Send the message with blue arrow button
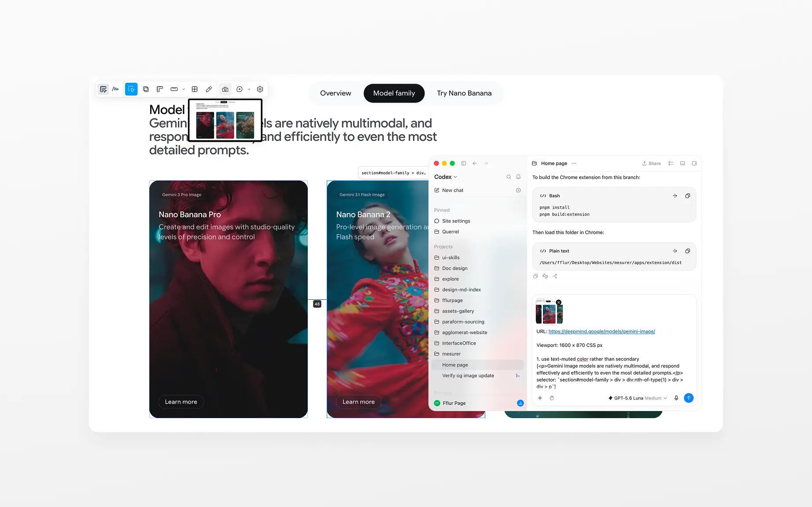Screen dimensions: 812x507 pos(689,398)
